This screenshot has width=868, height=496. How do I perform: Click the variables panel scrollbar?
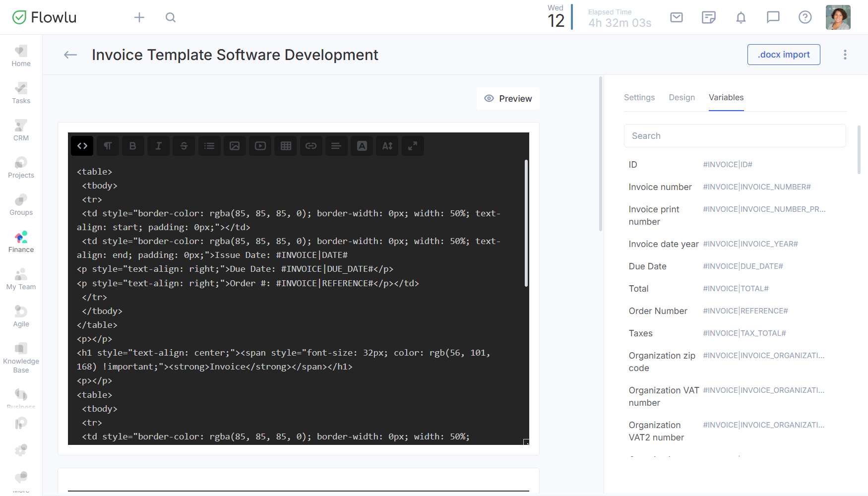click(x=859, y=150)
